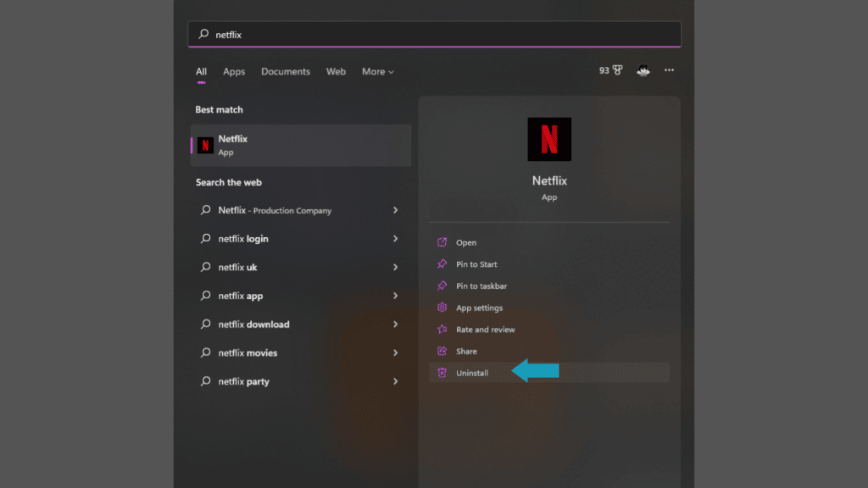Open the user profile avatar icon

(x=643, y=70)
